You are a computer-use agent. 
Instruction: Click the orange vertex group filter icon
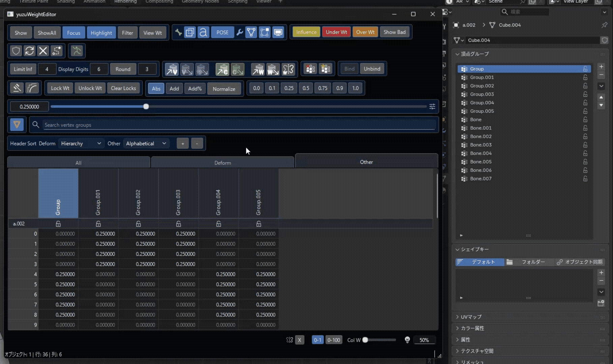tap(17, 125)
